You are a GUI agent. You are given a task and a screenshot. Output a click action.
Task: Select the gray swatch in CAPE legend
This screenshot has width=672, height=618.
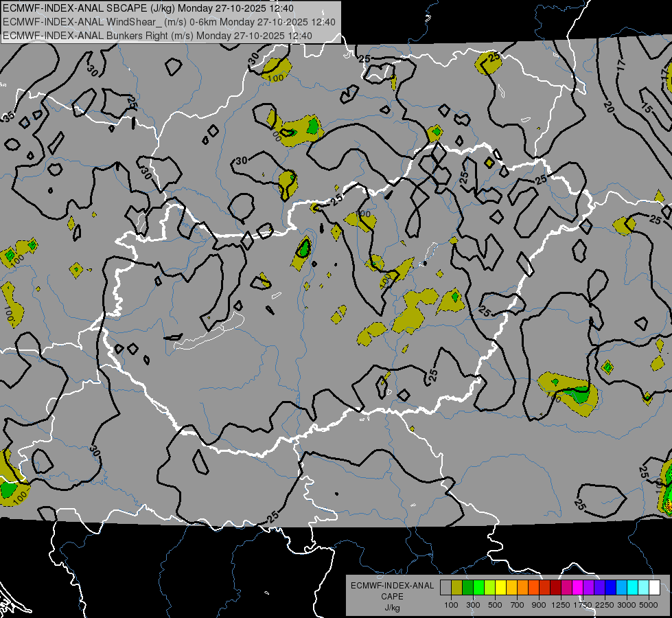(445, 587)
